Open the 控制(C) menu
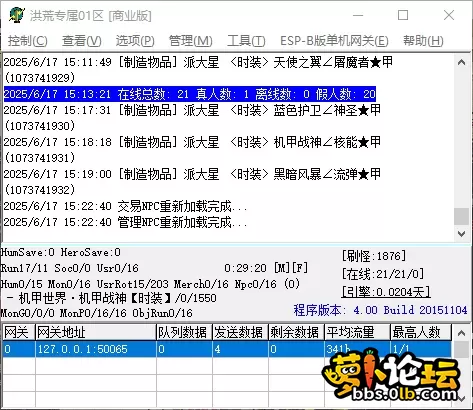This screenshot has width=473, height=410. pos(28,41)
